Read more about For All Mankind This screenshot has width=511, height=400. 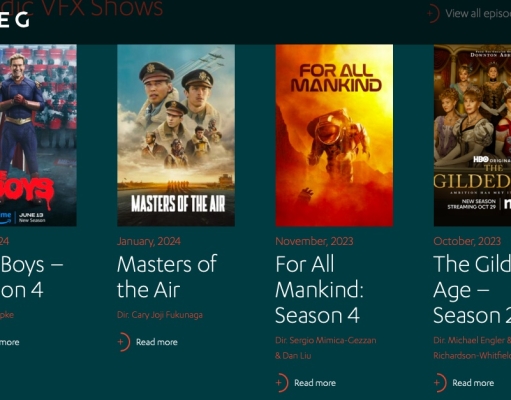[x=315, y=383]
